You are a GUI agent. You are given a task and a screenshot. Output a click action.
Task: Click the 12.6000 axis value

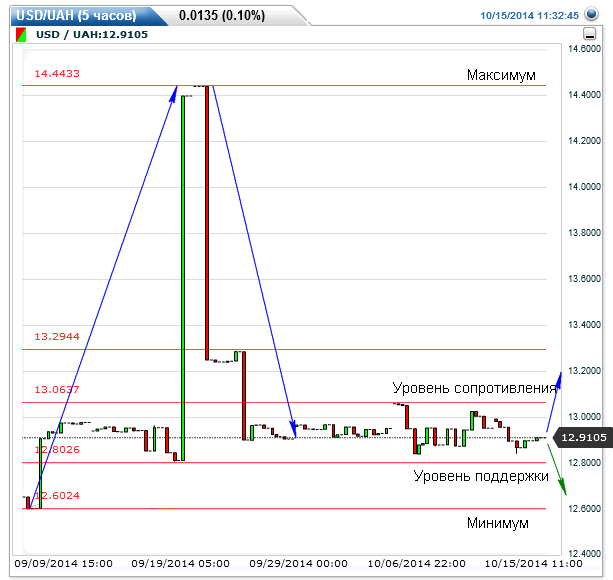click(584, 508)
